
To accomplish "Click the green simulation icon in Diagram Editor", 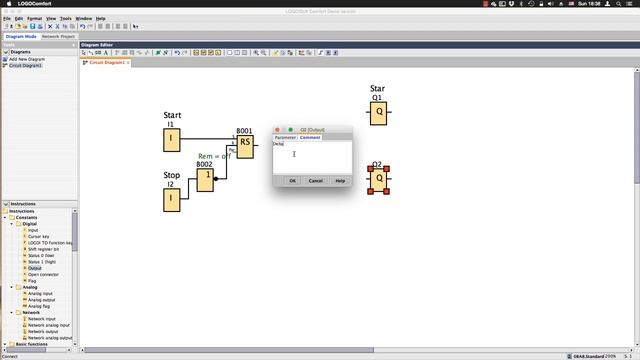I will pos(158,53).
